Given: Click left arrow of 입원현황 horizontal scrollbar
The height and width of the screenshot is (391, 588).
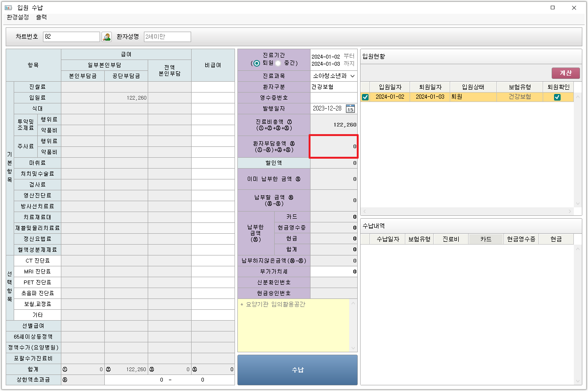Looking at the screenshot, I should 364,212.
